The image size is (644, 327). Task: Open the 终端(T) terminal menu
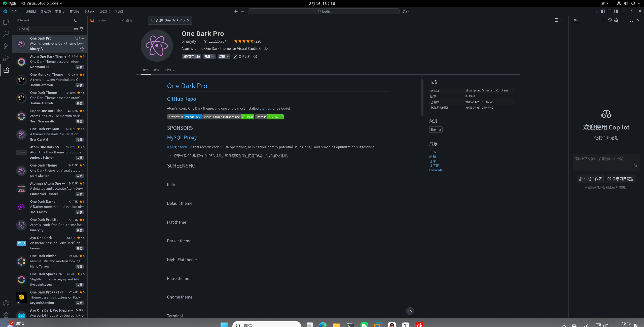point(105,11)
